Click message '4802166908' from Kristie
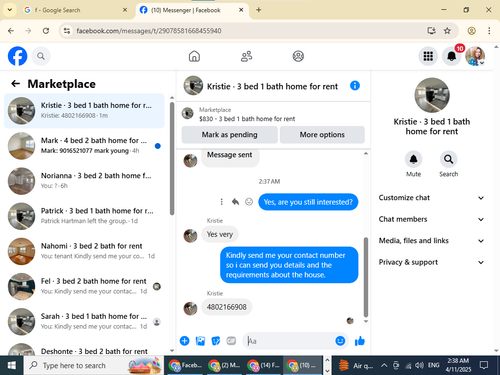This screenshot has width=500, height=375. [x=227, y=307]
